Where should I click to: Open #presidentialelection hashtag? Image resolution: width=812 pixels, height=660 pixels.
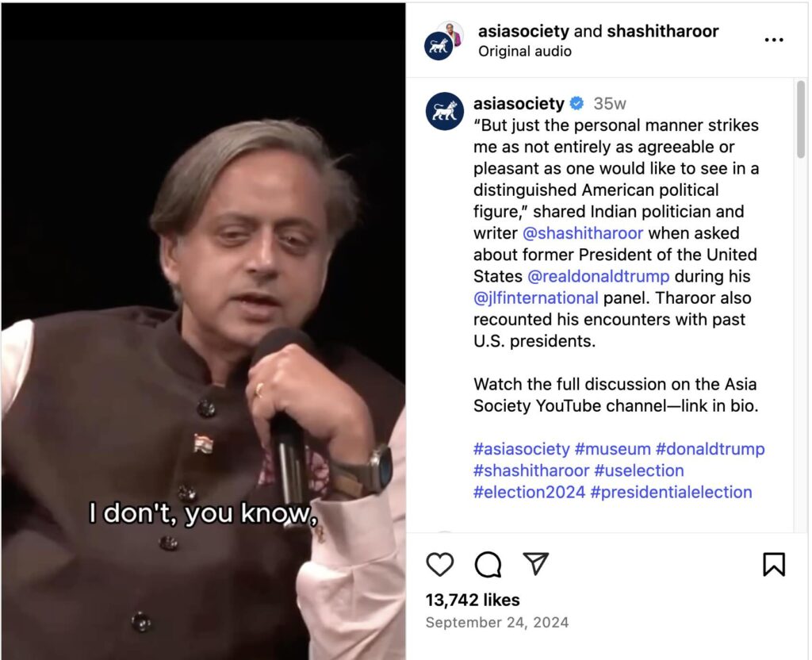coord(671,492)
